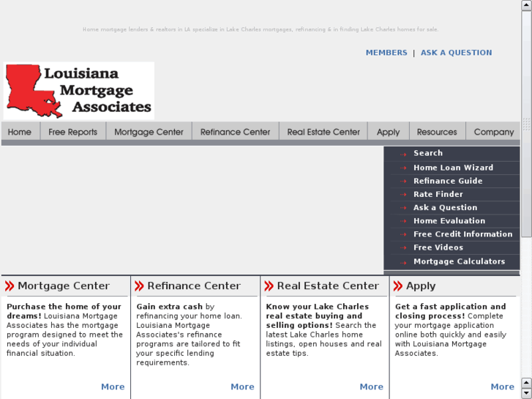Screen dimensions: 532x399
Task: Open the Company menu
Action: (494, 132)
